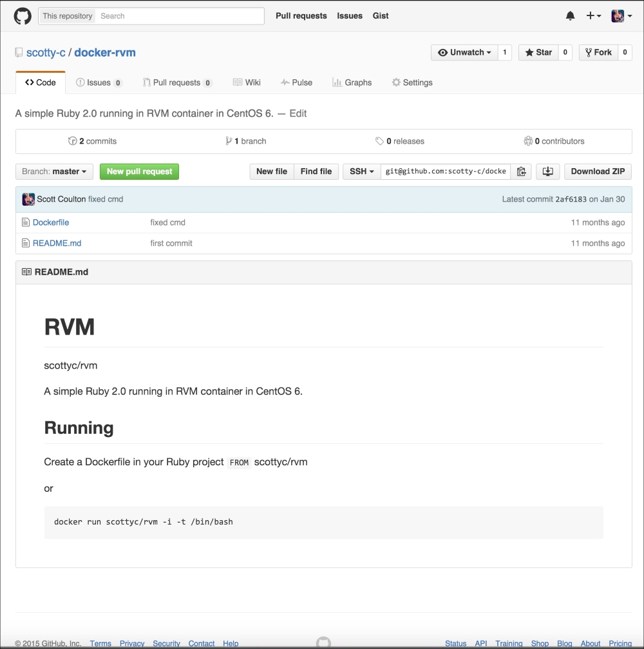Click the Dockerfile file icon
644x649 pixels.
click(x=26, y=222)
